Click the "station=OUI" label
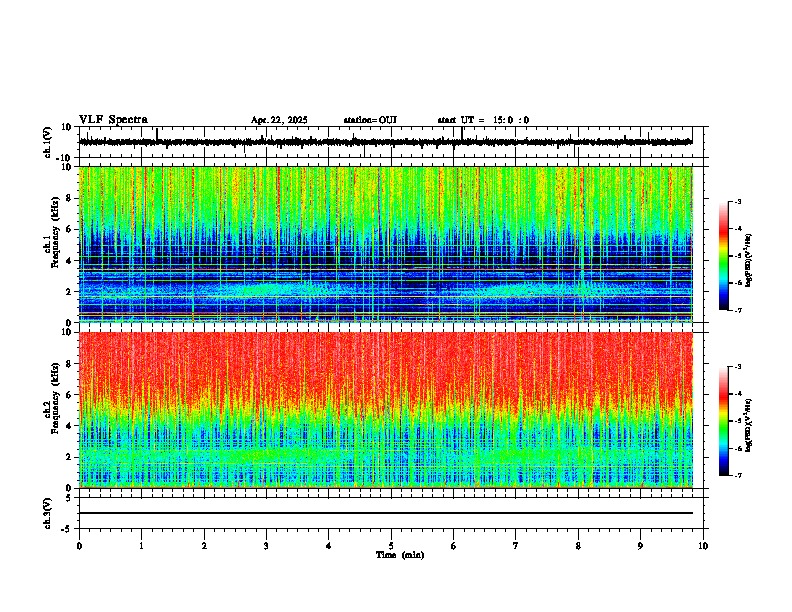This screenshot has width=792, height=612. click(370, 120)
